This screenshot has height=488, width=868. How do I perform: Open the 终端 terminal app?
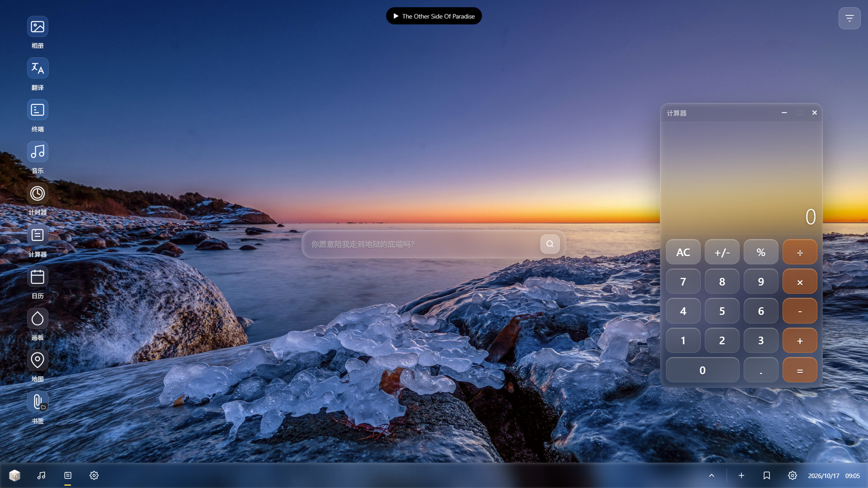(x=38, y=110)
